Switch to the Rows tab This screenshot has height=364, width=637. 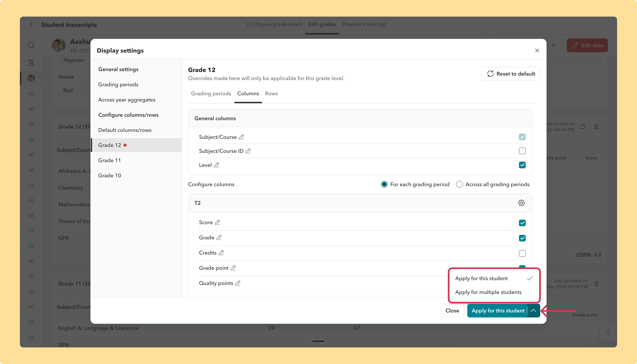point(271,93)
